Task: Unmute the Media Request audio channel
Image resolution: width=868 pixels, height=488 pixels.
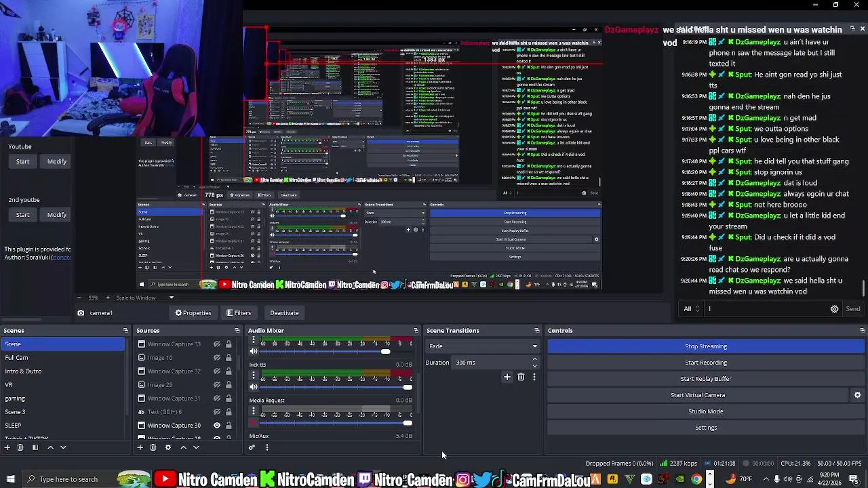Action: [x=254, y=423]
